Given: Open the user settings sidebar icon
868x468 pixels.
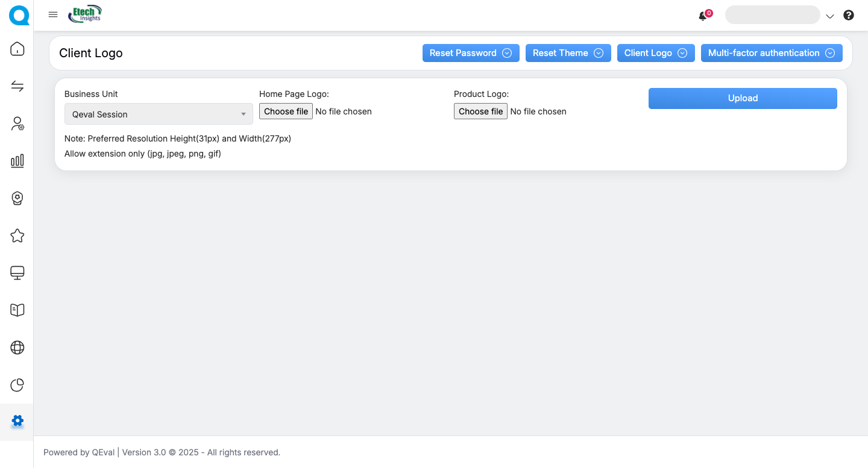Looking at the screenshot, I should 17,124.
